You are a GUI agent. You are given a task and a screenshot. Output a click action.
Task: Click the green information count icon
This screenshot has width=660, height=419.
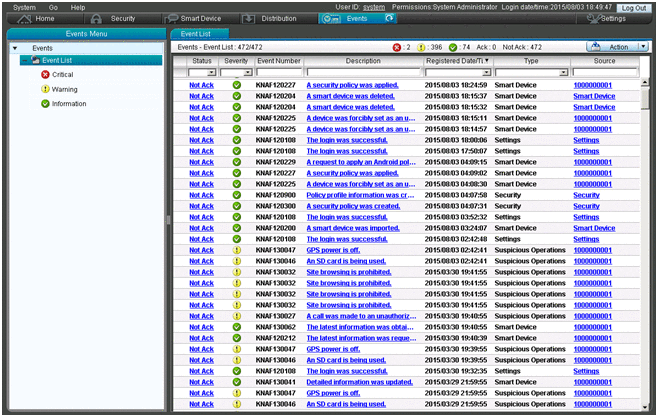[453, 47]
